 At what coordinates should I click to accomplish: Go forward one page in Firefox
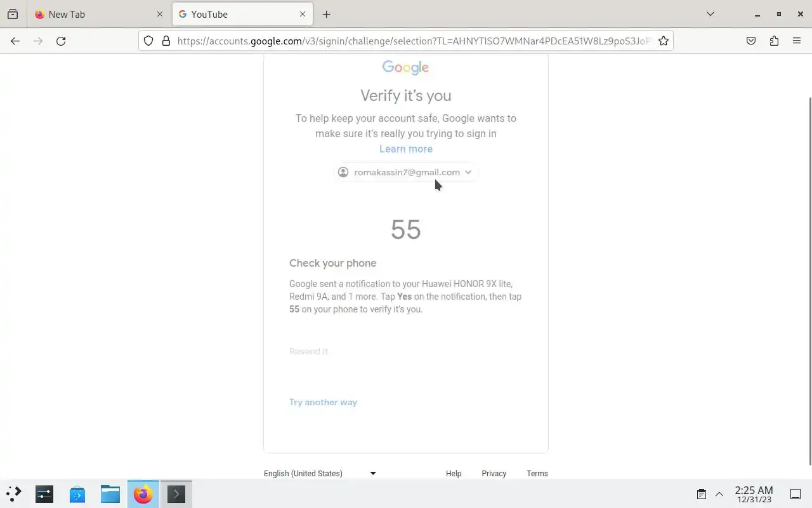(38, 41)
